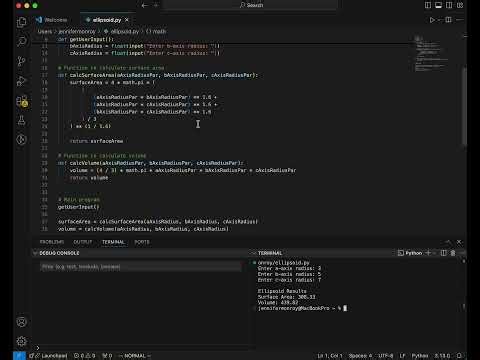480x360 pixels.
Task: Click the Search command center box
Action: tap(251, 5)
